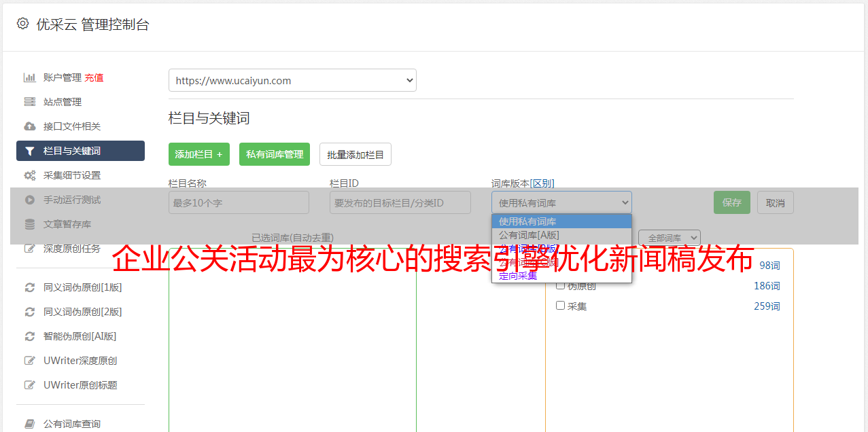Click the bar chart icon for 账户管理
868x432 pixels.
tap(30, 77)
